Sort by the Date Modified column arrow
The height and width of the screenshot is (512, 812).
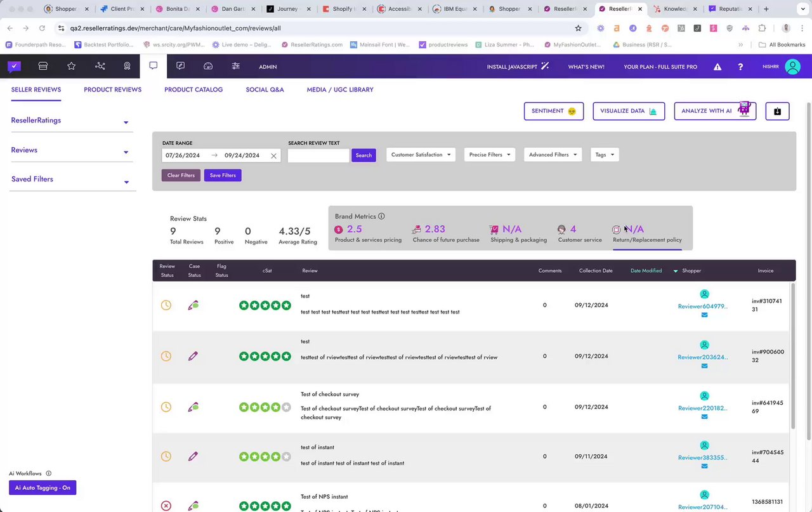675,271
